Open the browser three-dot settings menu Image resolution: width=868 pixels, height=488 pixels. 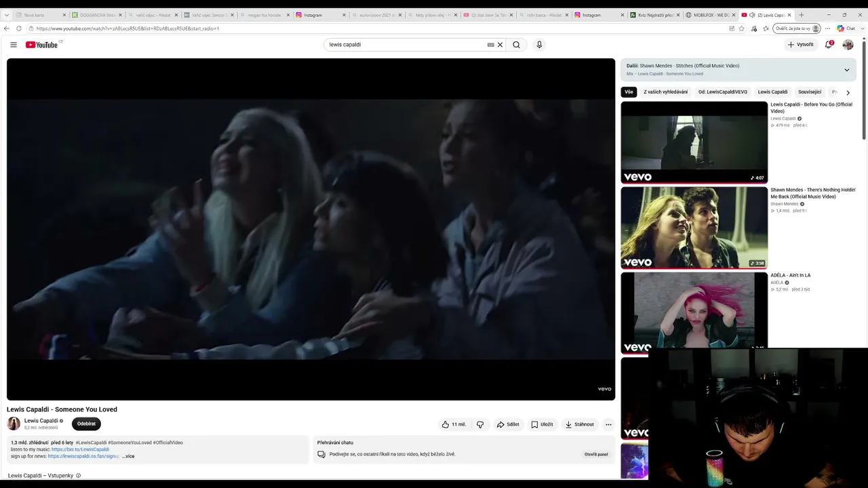point(827,28)
